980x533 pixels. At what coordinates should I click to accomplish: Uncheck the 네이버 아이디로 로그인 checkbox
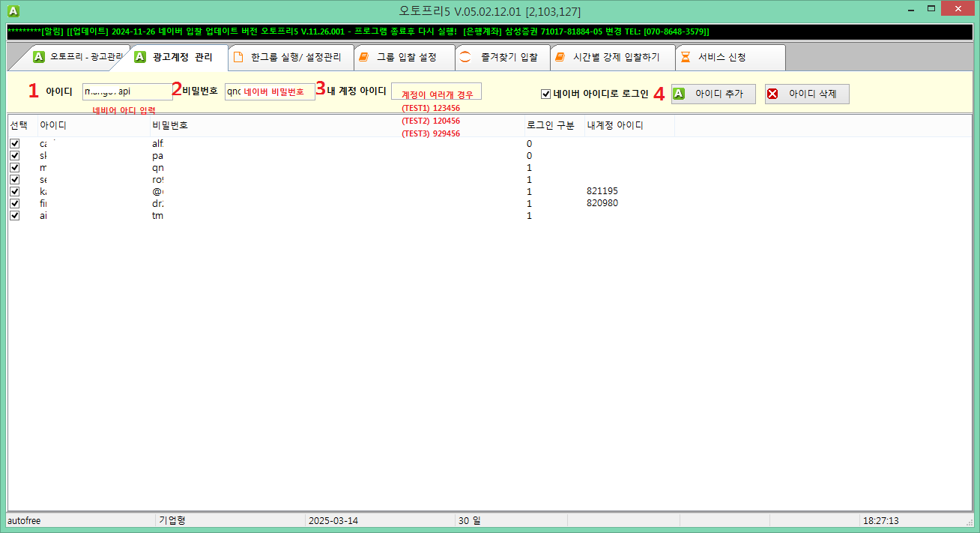[x=545, y=92]
